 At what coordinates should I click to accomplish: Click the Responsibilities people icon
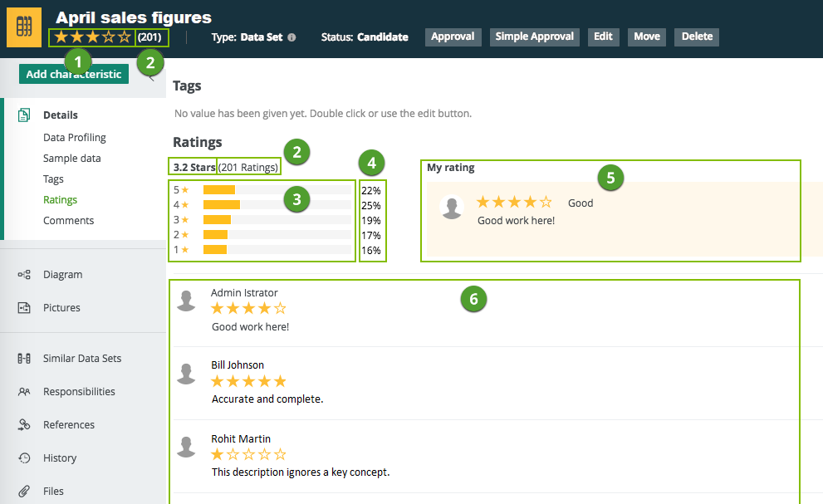[24, 392]
